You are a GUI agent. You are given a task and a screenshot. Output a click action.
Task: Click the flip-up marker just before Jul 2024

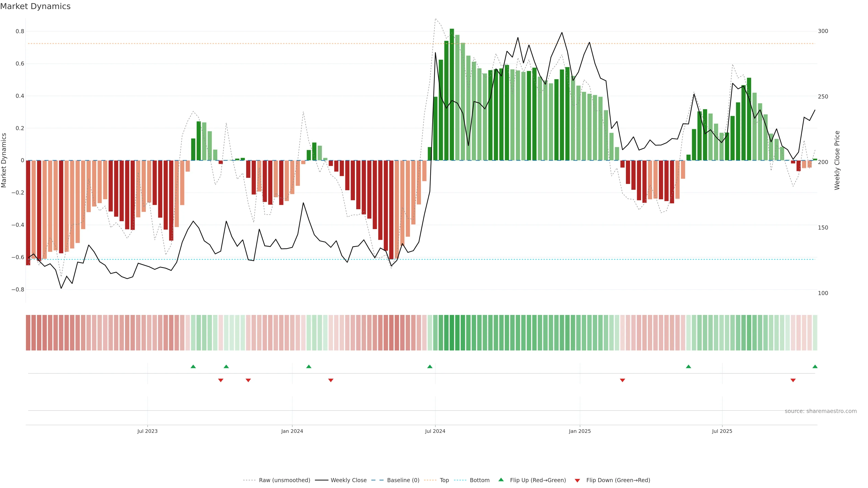click(430, 366)
